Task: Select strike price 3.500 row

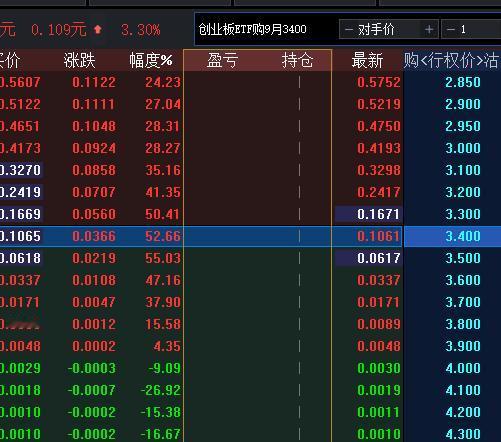Action: (463, 258)
